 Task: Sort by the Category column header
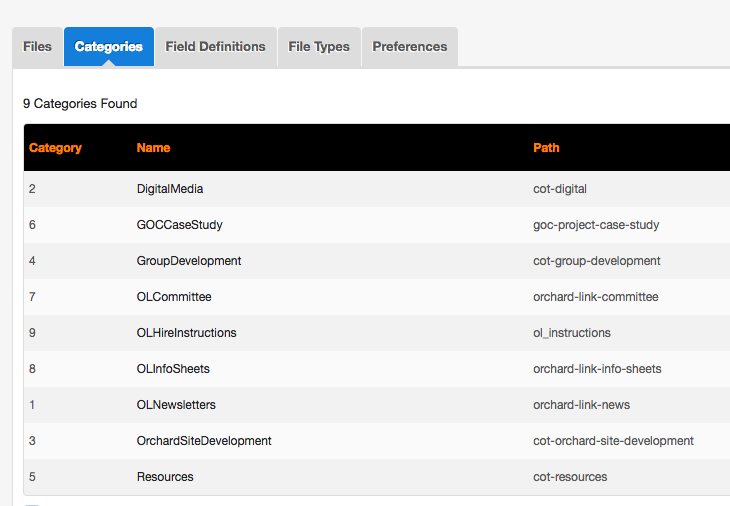55,148
